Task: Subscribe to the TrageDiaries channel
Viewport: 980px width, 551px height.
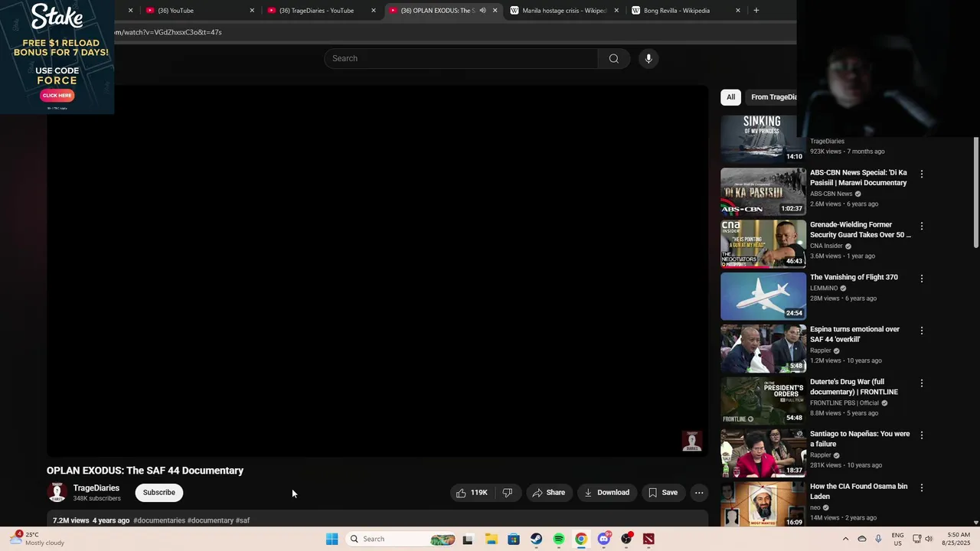Action: [159, 493]
